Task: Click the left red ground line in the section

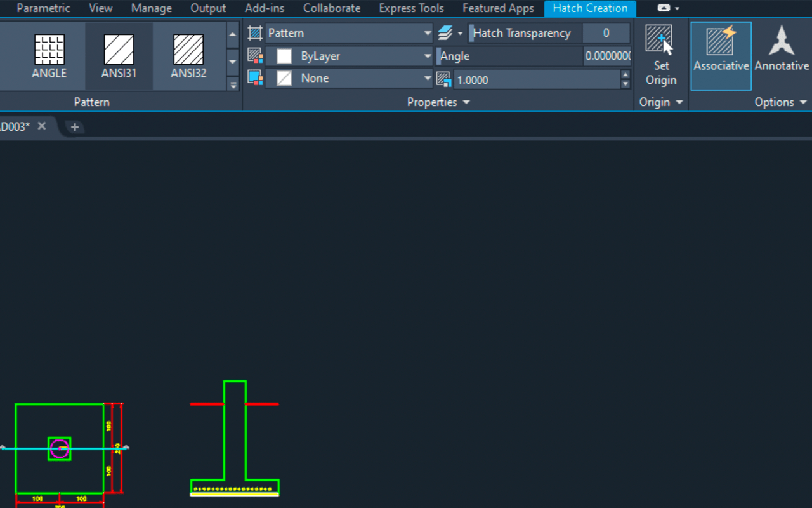Action: coord(207,404)
